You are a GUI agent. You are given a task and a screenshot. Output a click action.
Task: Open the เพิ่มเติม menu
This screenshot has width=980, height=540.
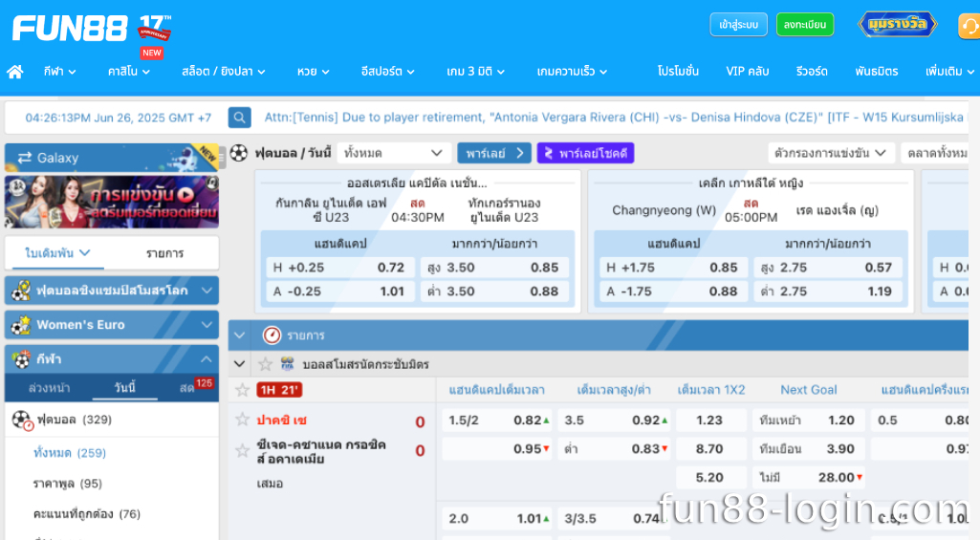pyautogui.click(x=950, y=72)
